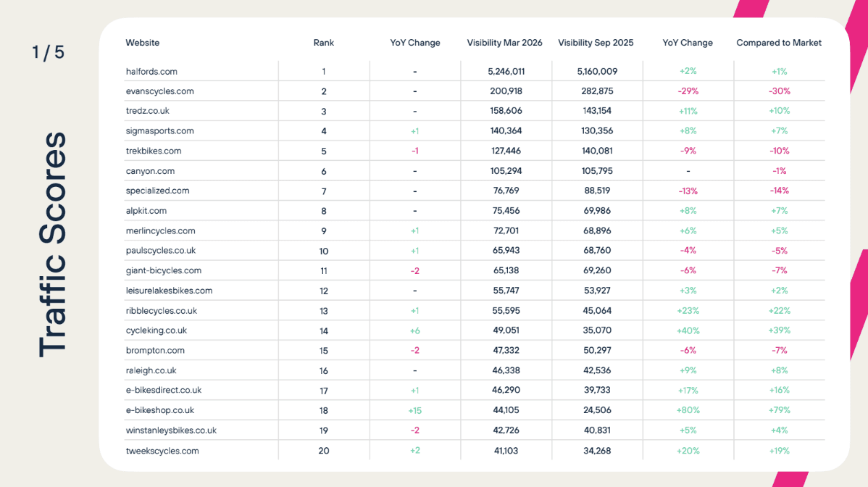Click the 282,875 Sep 2025 visibility value
This screenshot has width=868, height=487.
coord(596,91)
